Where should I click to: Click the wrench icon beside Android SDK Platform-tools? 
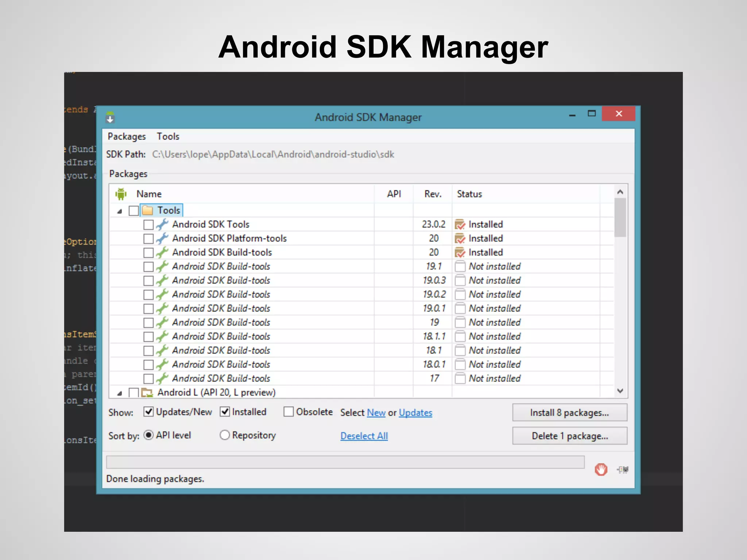coord(162,238)
